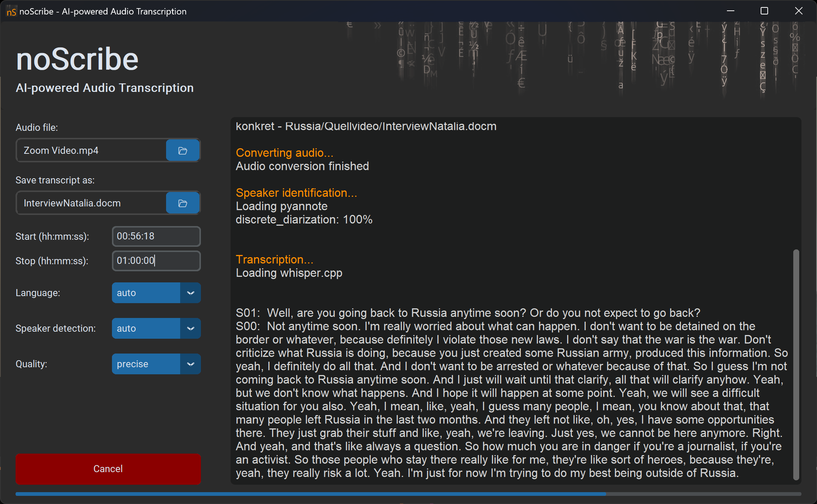Click into the Stop time field
This screenshot has width=817, height=504.
pyautogui.click(x=156, y=261)
